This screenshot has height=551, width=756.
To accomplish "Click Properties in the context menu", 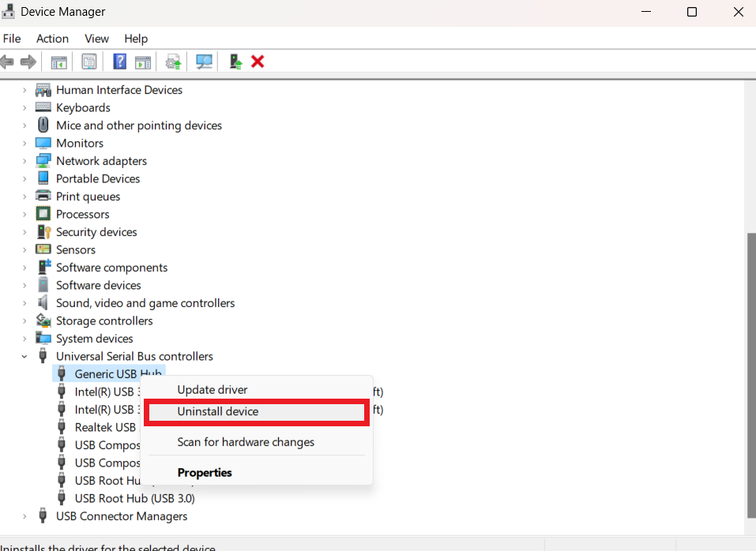I will 203,472.
